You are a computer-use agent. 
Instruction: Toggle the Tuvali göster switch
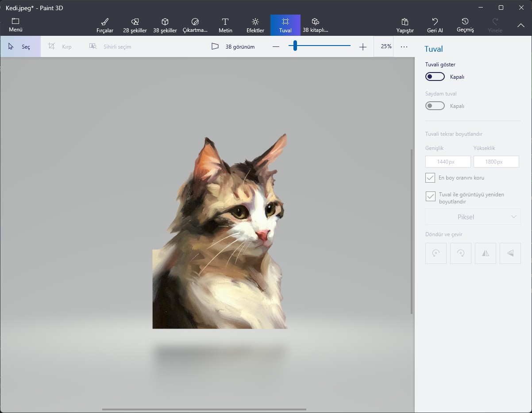(435, 77)
